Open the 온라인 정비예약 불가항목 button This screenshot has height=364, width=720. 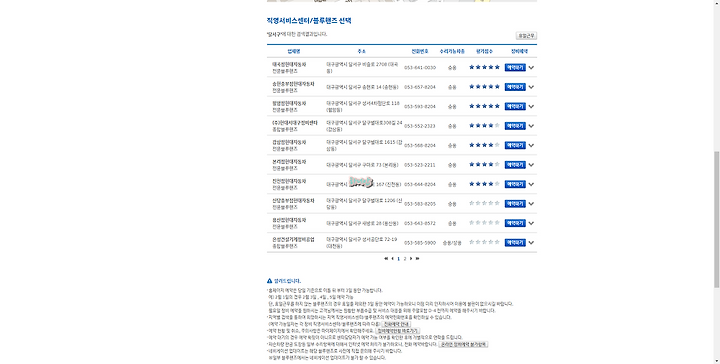463,344
